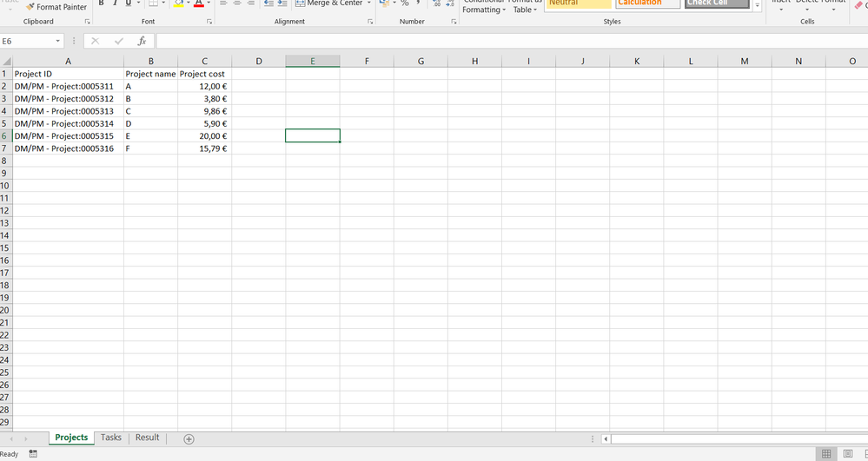This screenshot has width=868, height=461.
Task: Click into the Name Box showing E6
Action: (x=27, y=41)
